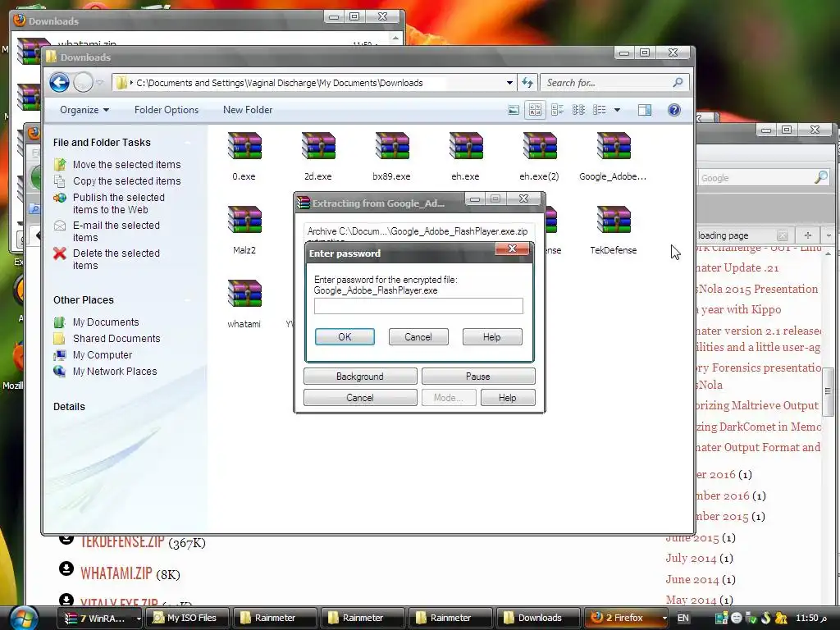Click 'Move the selected items' task
The width and height of the screenshot is (840, 630).
click(x=126, y=164)
